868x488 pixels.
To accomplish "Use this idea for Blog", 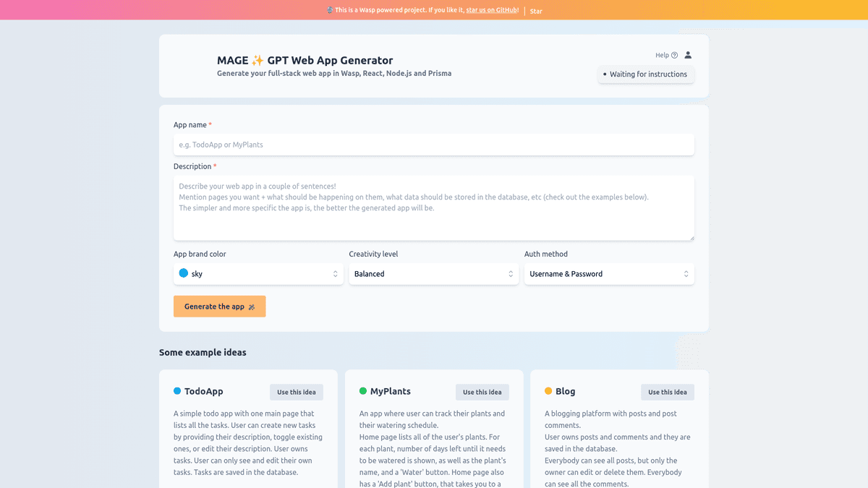I will point(668,392).
